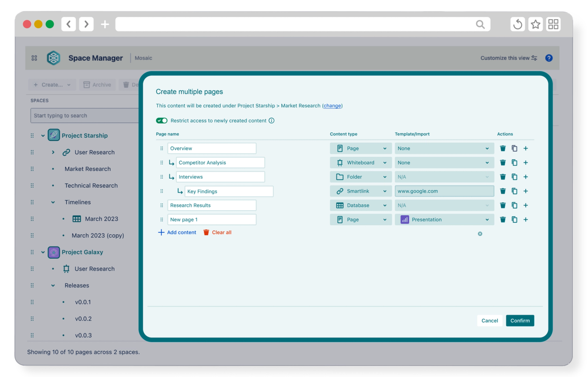The width and height of the screenshot is (588, 377).
Task: Duplicate the Competitor Analysis row via copy icon
Action: pos(514,162)
